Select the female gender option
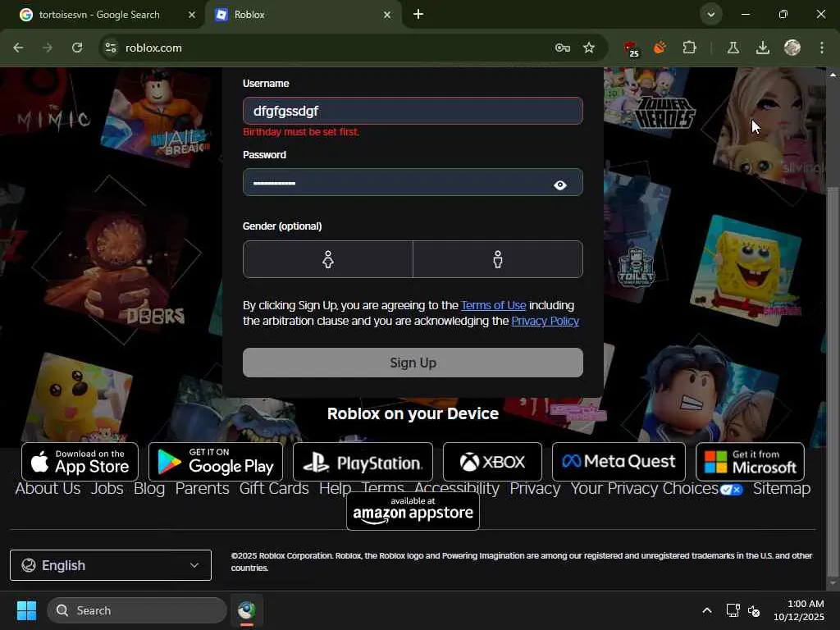This screenshot has height=630, width=840. tap(328, 259)
